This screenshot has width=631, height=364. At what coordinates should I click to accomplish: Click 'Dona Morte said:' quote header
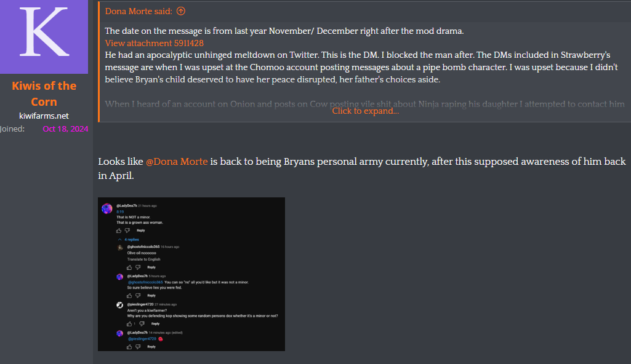pyautogui.click(x=139, y=11)
